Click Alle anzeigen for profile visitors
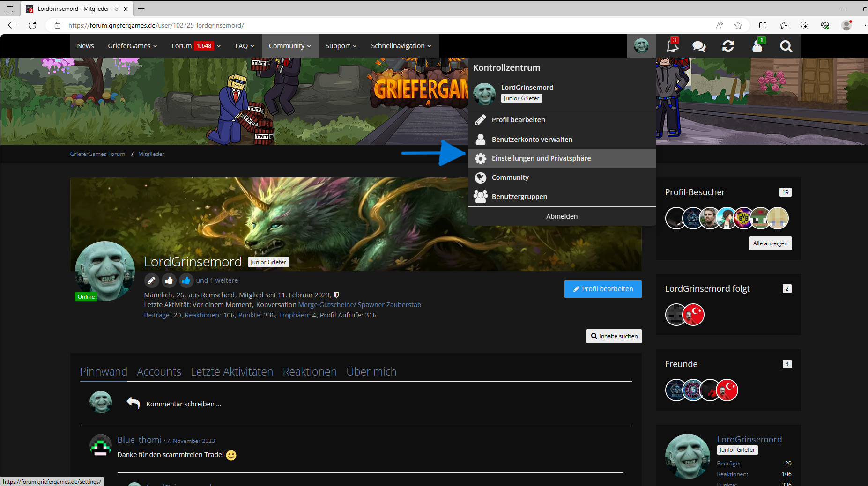 pos(771,243)
